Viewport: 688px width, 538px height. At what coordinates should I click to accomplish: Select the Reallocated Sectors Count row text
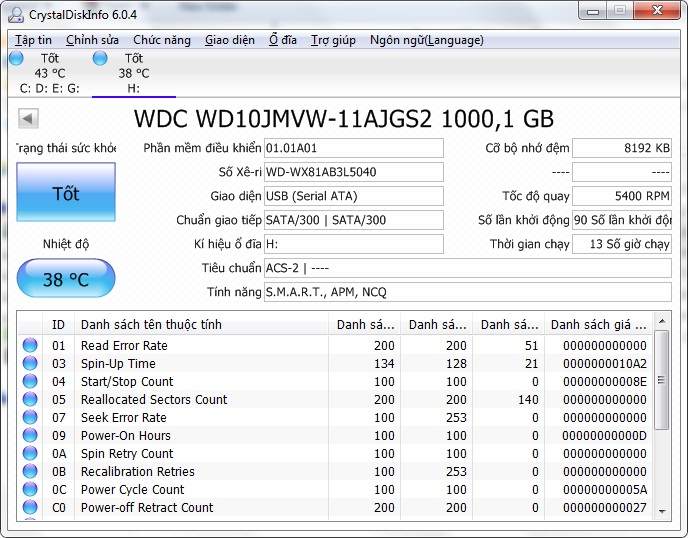coord(154,400)
